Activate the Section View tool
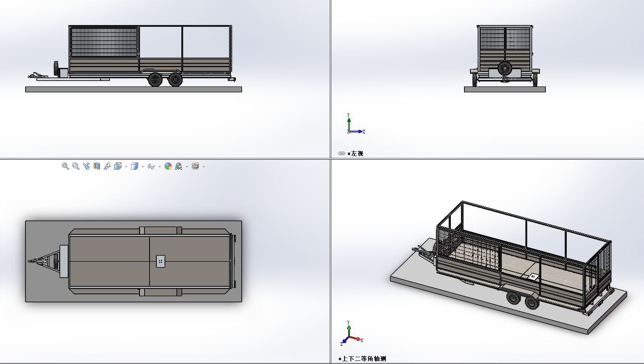644x364 pixels. [x=96, y=167]
